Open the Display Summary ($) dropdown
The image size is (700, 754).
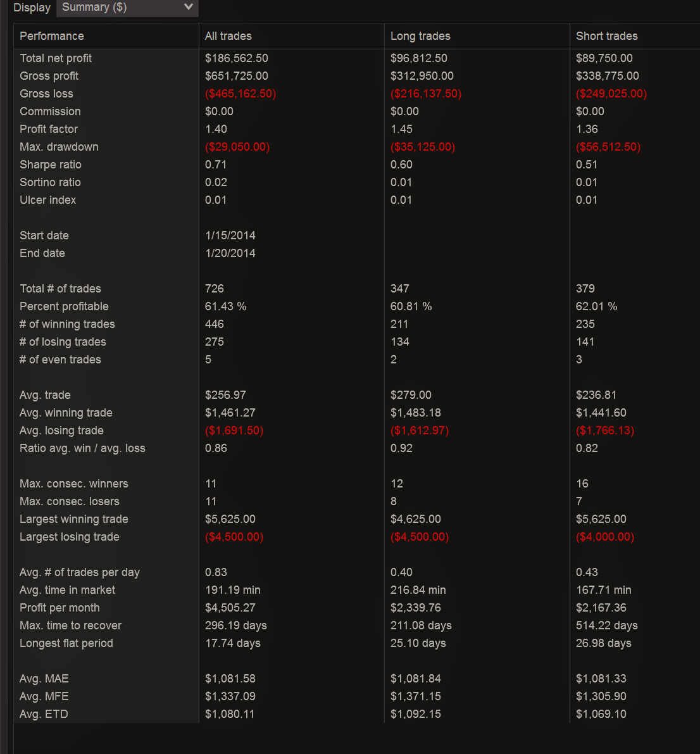coord(127,8)
